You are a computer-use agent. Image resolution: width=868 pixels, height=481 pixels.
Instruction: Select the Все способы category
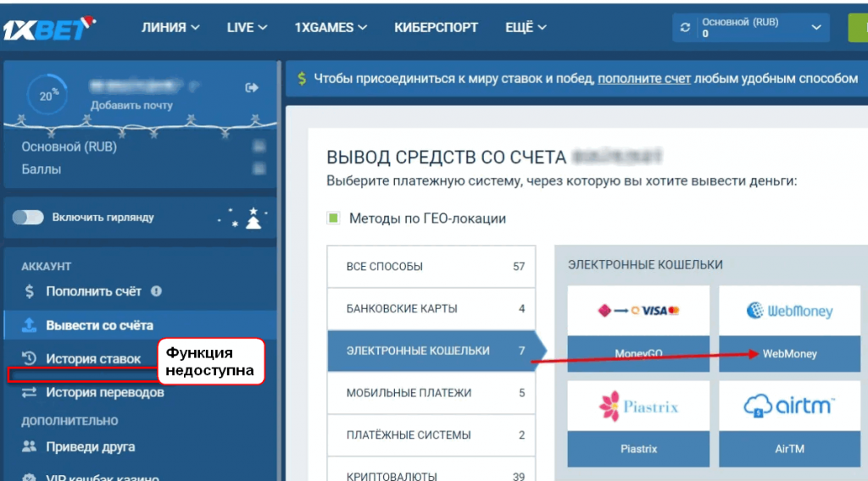[x=431, y=267]
